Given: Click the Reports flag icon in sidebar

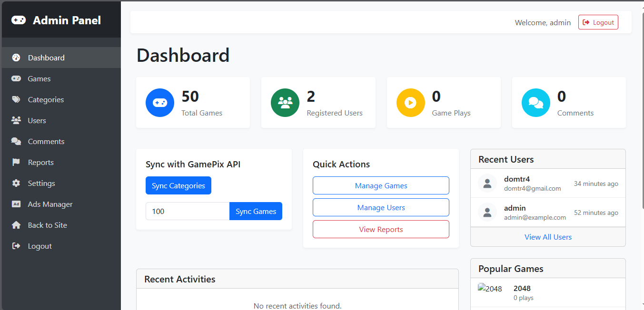Looking at the screenshot, I should click(x=16, y=162).
